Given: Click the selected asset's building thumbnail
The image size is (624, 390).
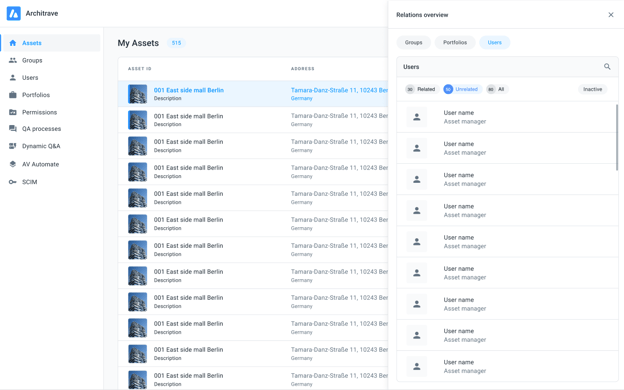Looking at the screenshot, I should point(137,94).
